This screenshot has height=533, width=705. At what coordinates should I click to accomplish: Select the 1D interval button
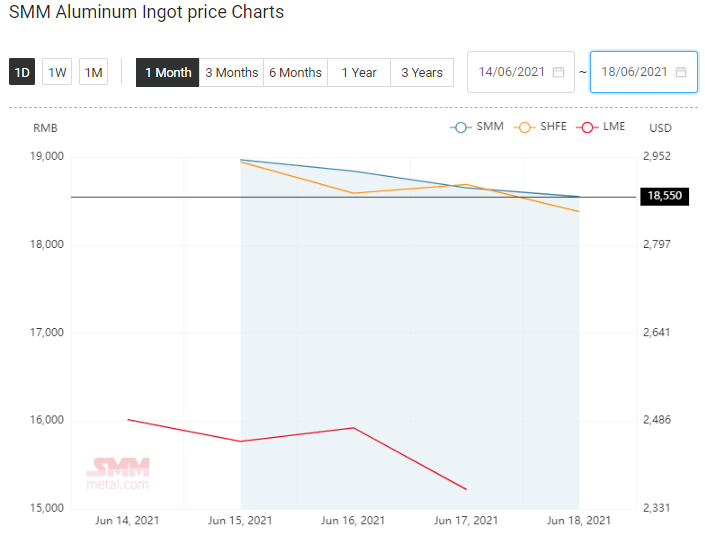(x=22, y=72)
